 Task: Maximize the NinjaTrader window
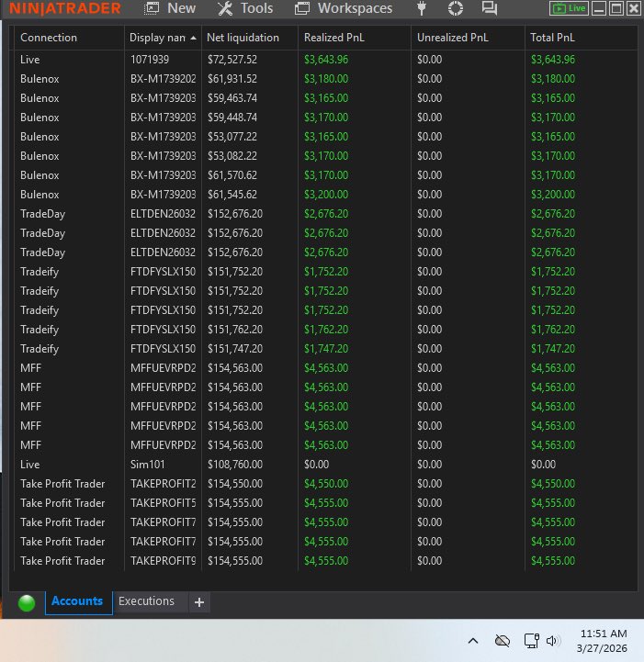coord(616,8)
